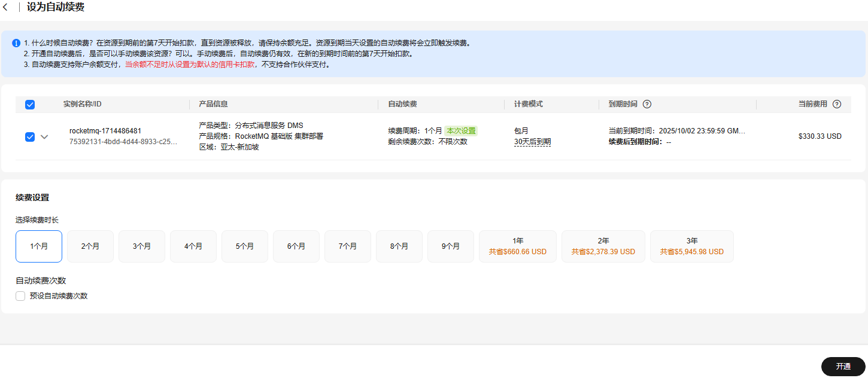This screenshot has width=868, height=378.
Task: Click the 到期时间 column header text
Action: tap(623, 104)
